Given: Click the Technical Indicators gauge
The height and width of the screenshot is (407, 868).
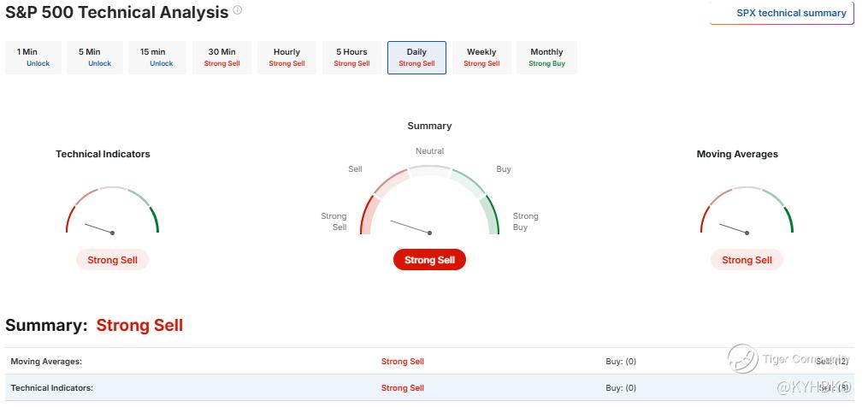Looking at the screenshot, I should coord(112,210).
